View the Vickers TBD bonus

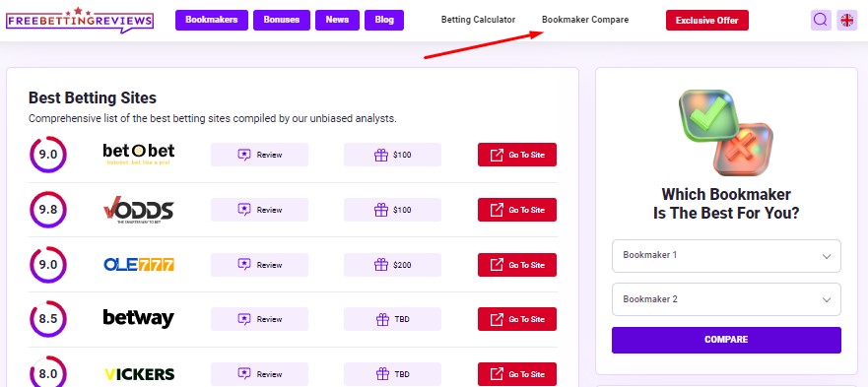coord(392,374)
